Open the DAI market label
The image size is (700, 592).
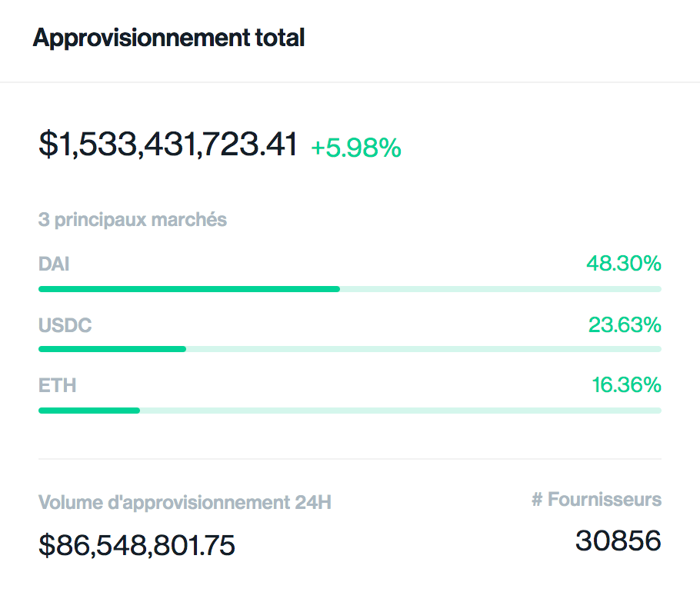tap(54, 264)
